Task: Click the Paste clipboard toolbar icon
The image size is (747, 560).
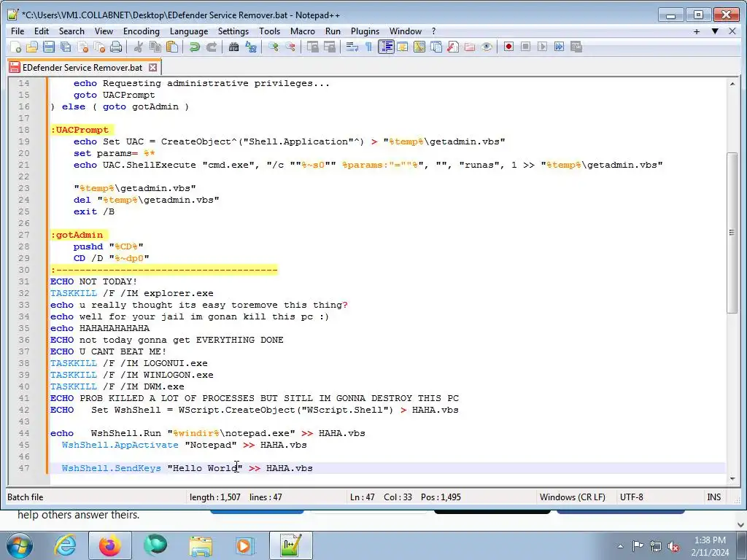Action: tap(172, 47)
